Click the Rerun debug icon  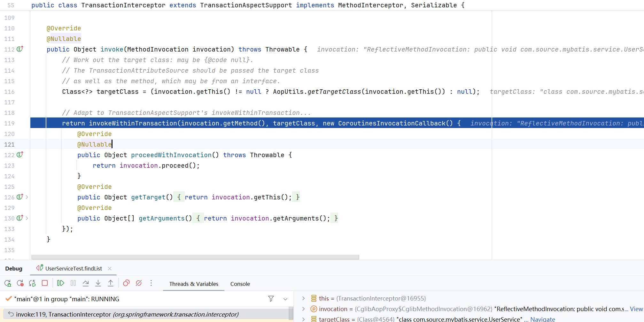(8, 283)
